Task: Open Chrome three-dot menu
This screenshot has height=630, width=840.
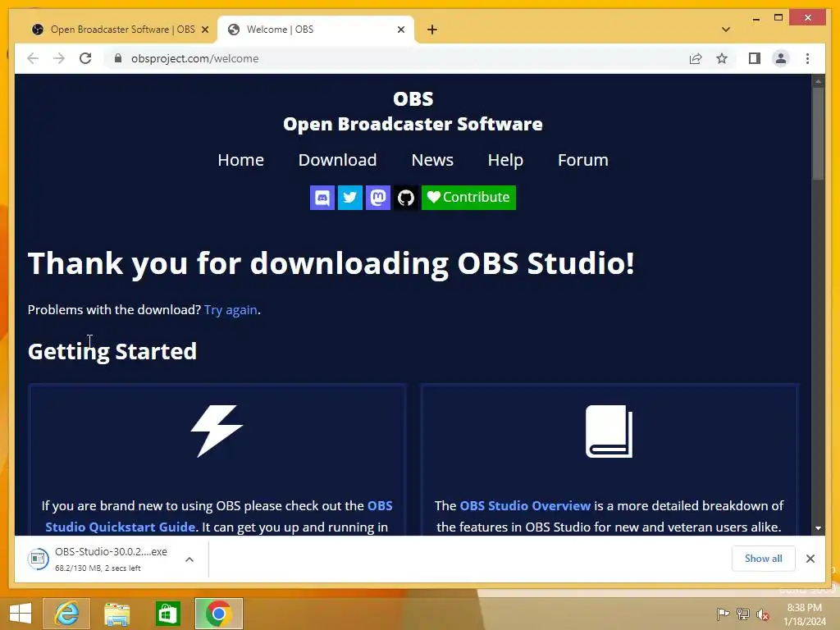Action: pyautogui.click(x=807, y=58)
